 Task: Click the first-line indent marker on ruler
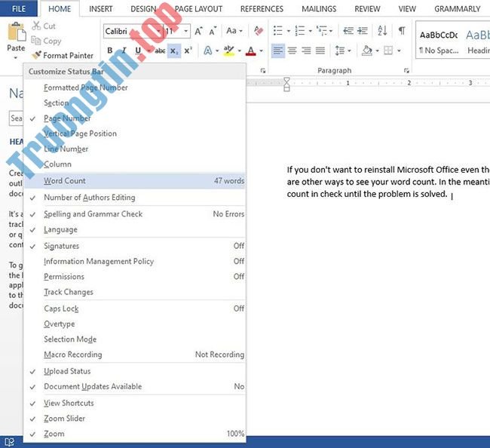pyautogui.click(x=286, y=80)
